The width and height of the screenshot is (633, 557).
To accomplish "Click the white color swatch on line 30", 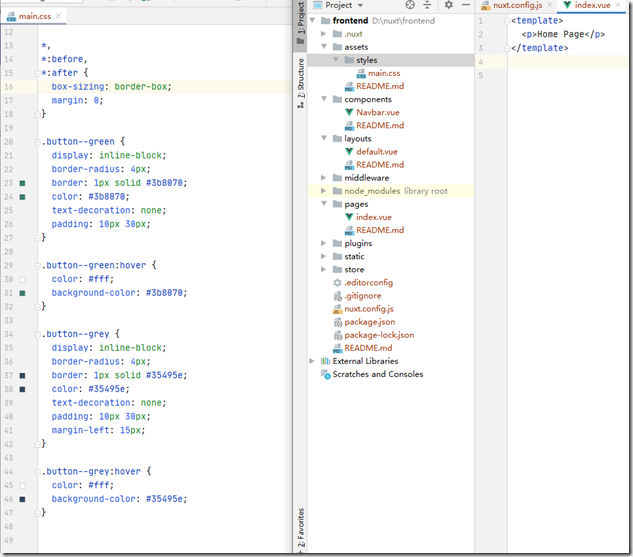I will (x=23, y=279).
